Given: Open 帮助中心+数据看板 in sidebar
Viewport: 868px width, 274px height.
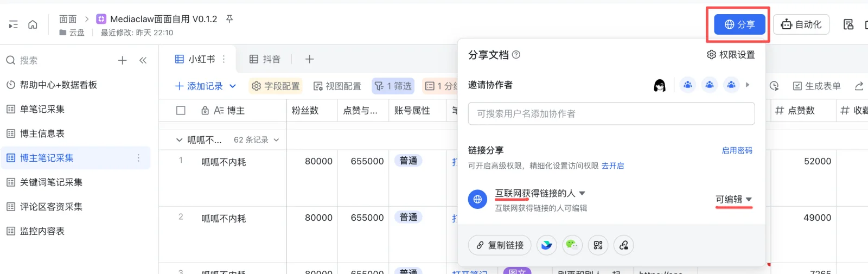Looking at the screenshot, I should (x=59, y=85).
